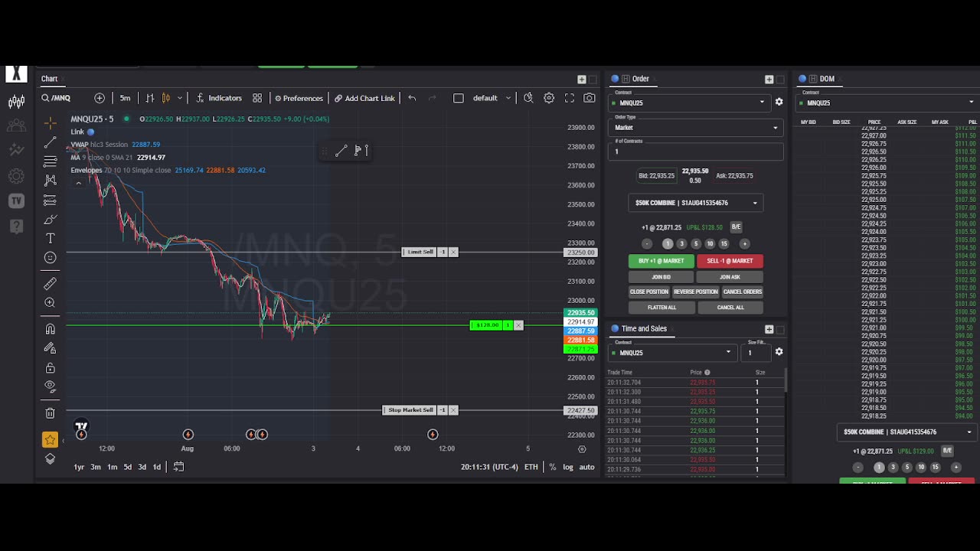
Task: Toggle chart fullscreen mode
Action: pos(569,98)
